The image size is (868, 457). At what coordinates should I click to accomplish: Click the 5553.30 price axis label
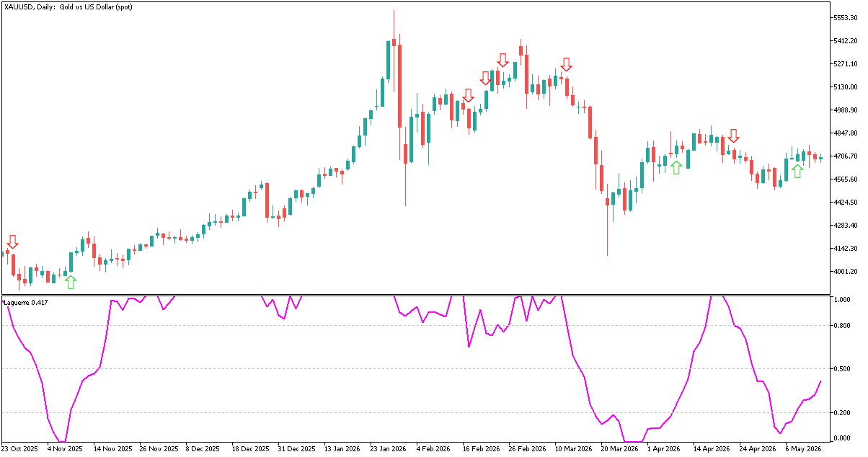pyautogui.click(x=846, y=17)
